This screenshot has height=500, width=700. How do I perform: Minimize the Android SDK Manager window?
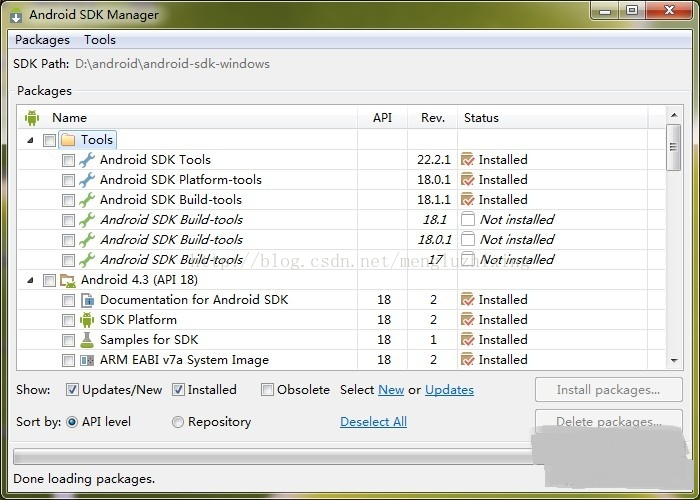coord(605,11)
